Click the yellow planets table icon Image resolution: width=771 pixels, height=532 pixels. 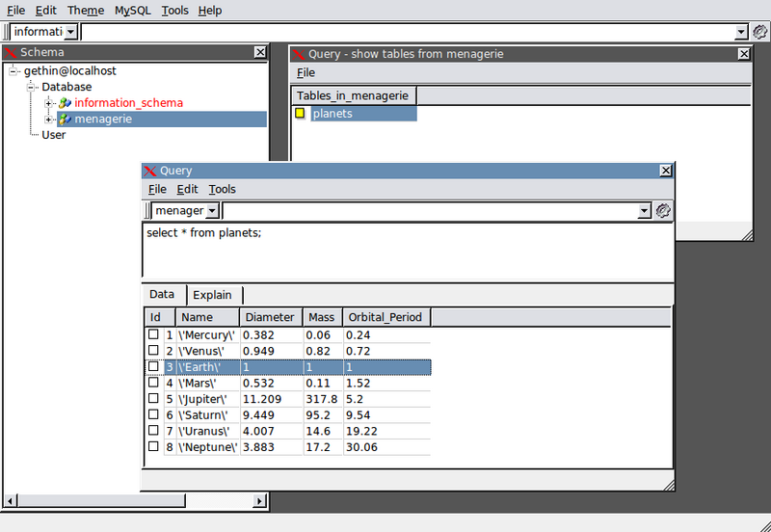click(300, 114)
